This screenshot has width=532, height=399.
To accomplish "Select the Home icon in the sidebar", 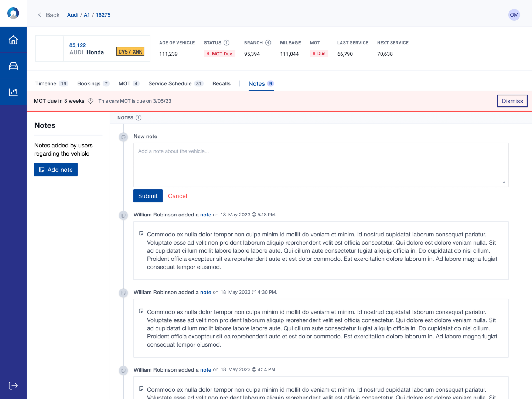I will click(x=13, y=39).
